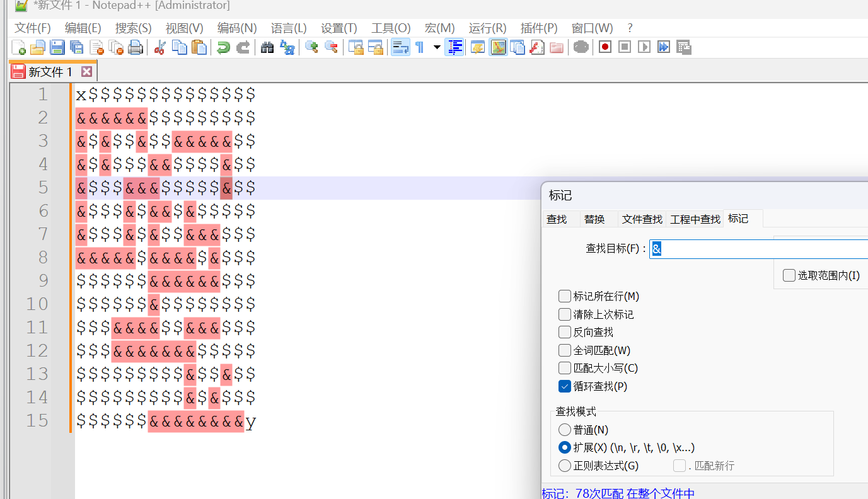
Task: Click the Save recorded macro icon
Action: (x=683, y=47)
